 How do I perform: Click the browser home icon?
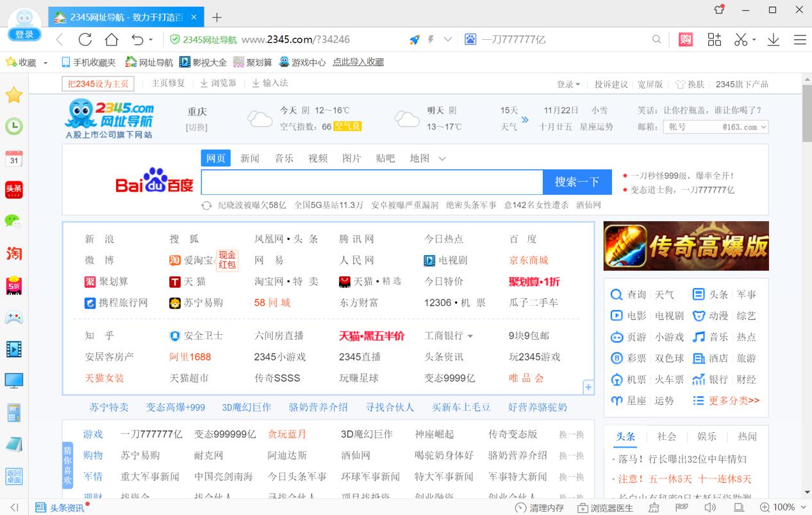tap(112, 40)
